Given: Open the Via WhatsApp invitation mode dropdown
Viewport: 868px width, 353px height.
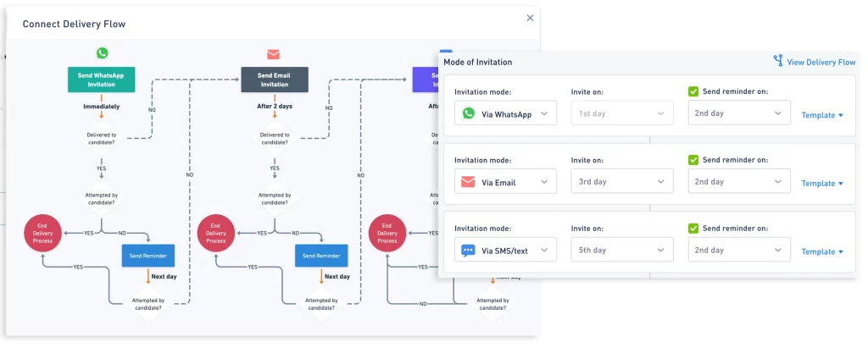Looking at the screenshot, I should (505, 113).
